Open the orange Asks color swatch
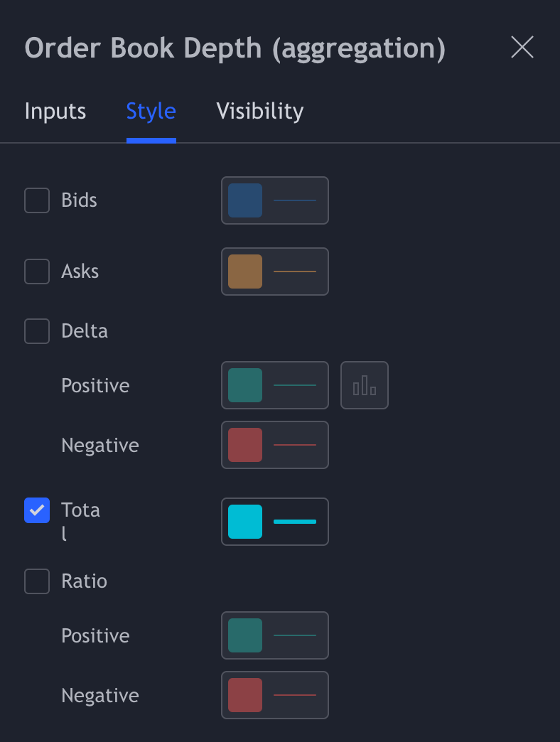Viewport: 560px width, 742px height. click(x=245, y=271)
